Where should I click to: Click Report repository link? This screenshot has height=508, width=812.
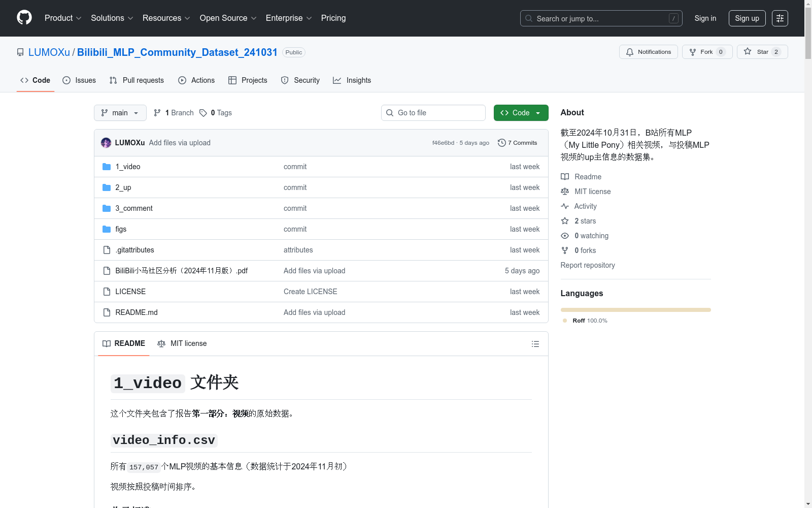[588, 265]
